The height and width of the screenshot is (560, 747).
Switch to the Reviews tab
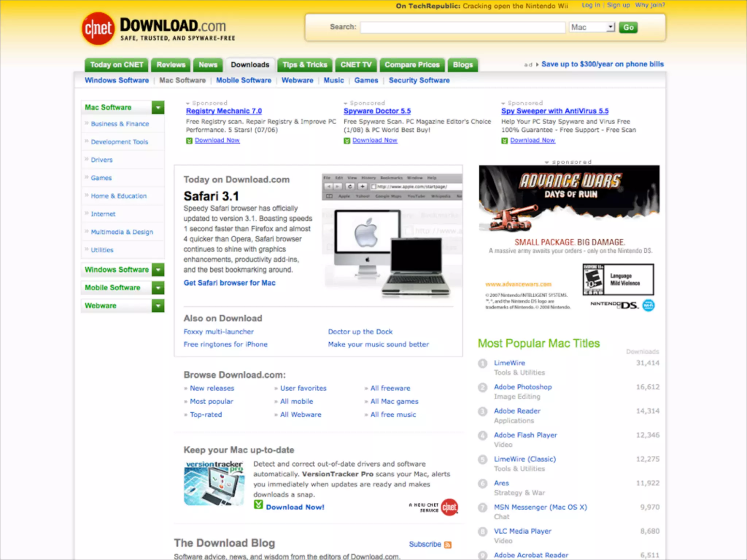pyautogui.click(x=171, y=65)
